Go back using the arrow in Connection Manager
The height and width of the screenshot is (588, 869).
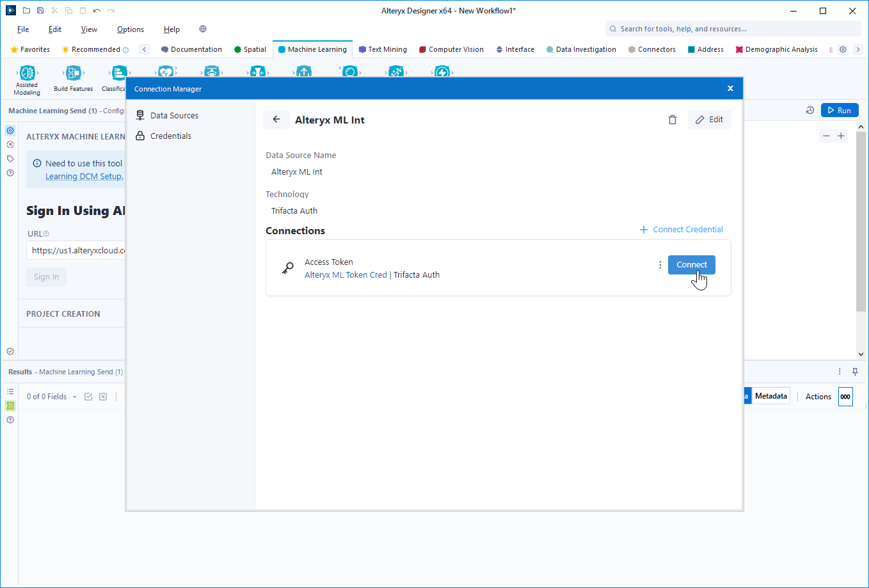coord(276,120)
